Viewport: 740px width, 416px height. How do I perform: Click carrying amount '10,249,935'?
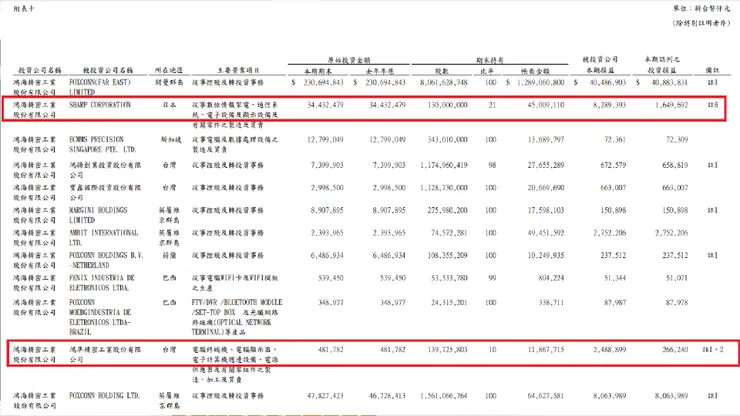(x=546, y=255)
